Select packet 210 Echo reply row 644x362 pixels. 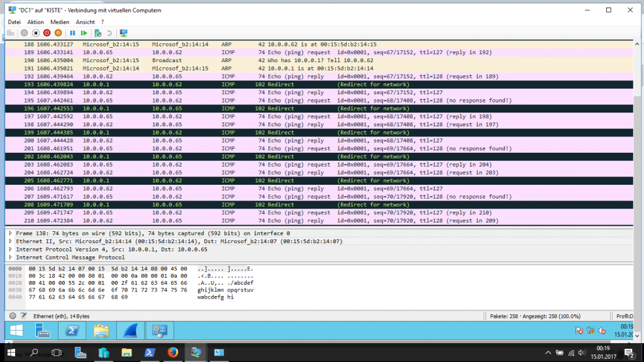pyautogui.click(x=319, y=221)
